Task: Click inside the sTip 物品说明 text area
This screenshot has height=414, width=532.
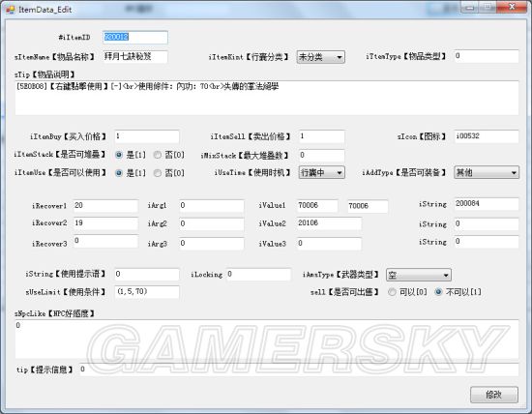Action: [x=267, y=98]
